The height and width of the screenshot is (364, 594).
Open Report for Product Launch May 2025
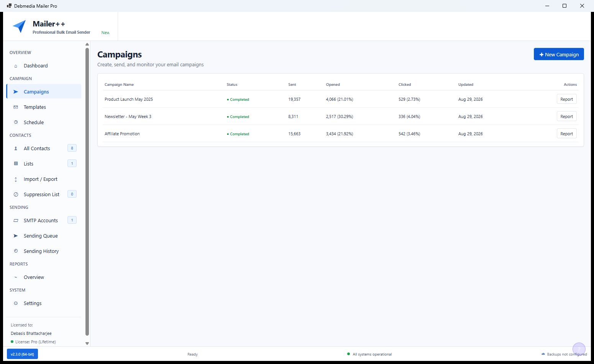pyautogui.click(x=566, y=99)
